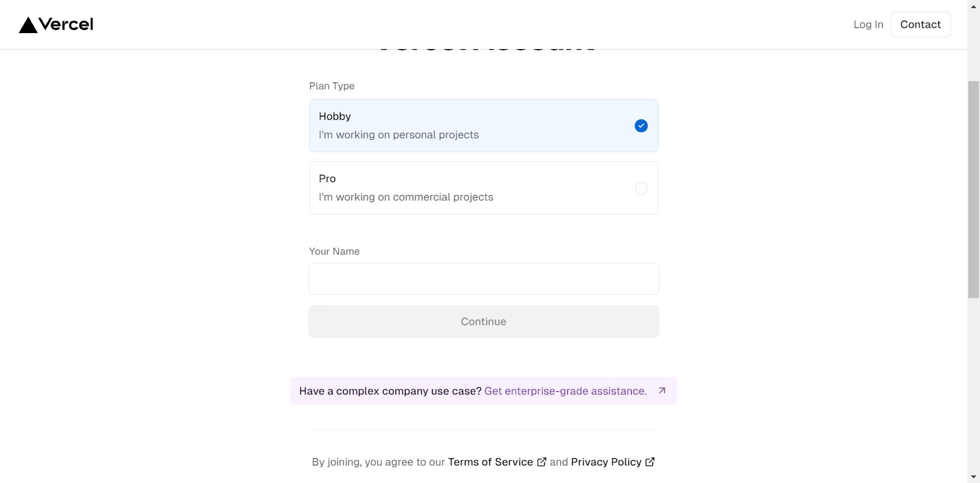This screenshot has width=980, height=483.
Task: Open the Privacy Policy link
Action: point(606,462)
